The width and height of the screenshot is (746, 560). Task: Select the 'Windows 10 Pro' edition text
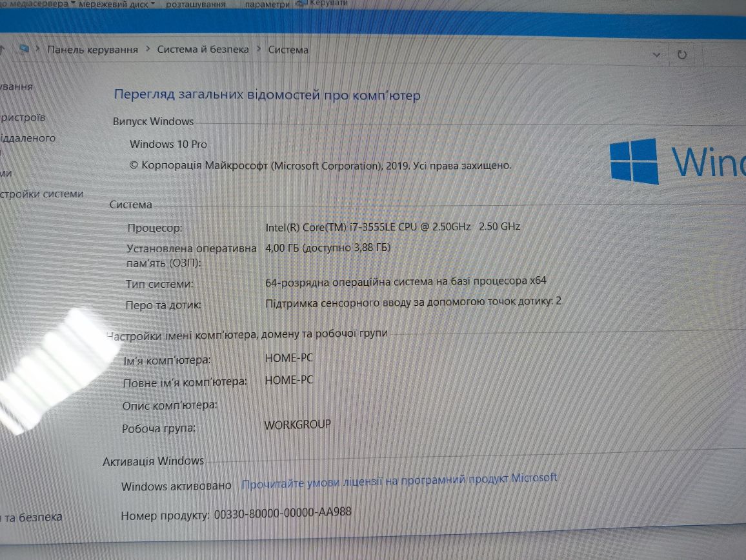168,144
